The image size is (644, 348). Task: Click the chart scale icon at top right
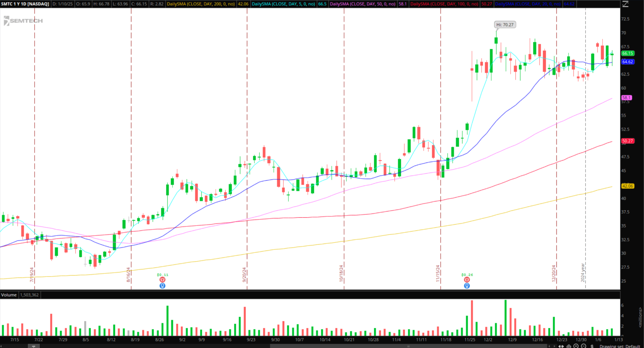click(x=625, y=4)
